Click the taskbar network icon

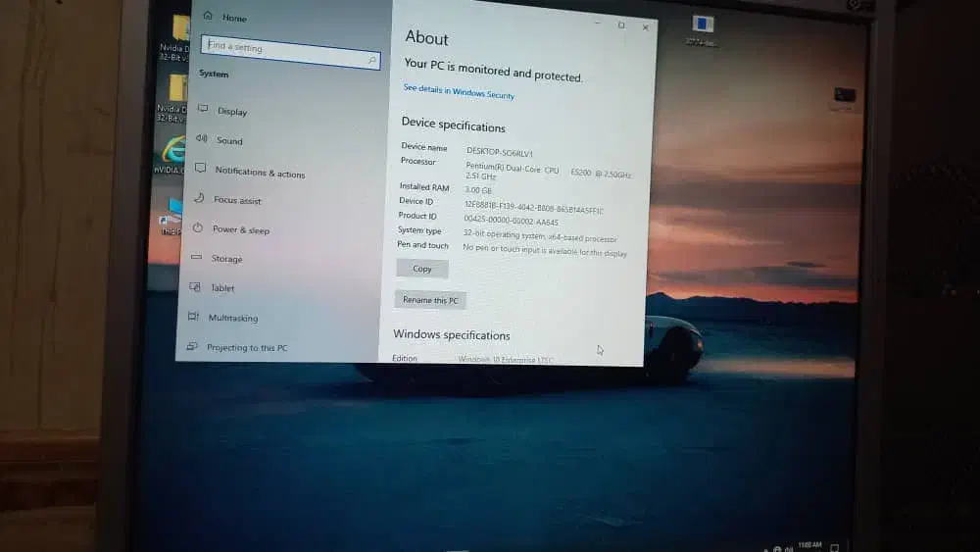tap(777, 549)
